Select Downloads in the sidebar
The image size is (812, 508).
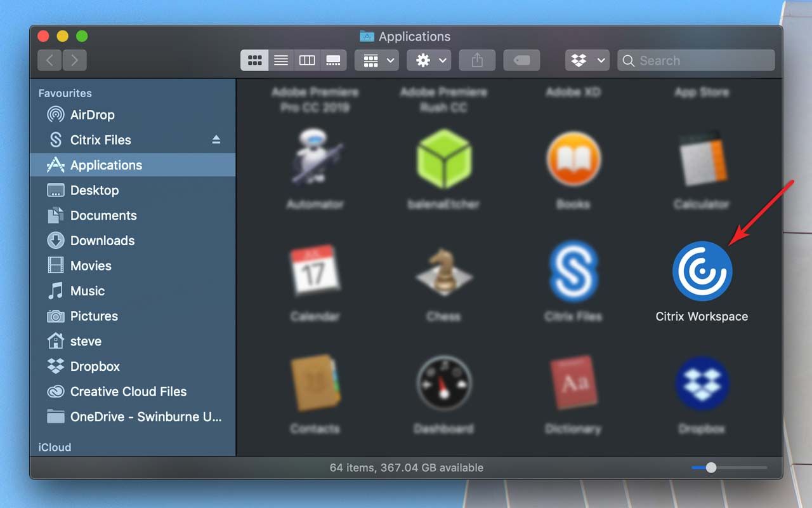(x=102, y=241)
